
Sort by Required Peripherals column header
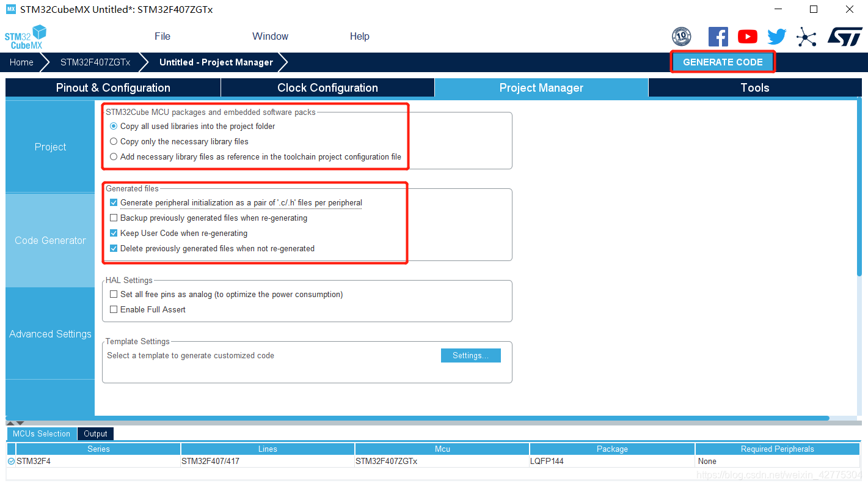pos(778,449)
